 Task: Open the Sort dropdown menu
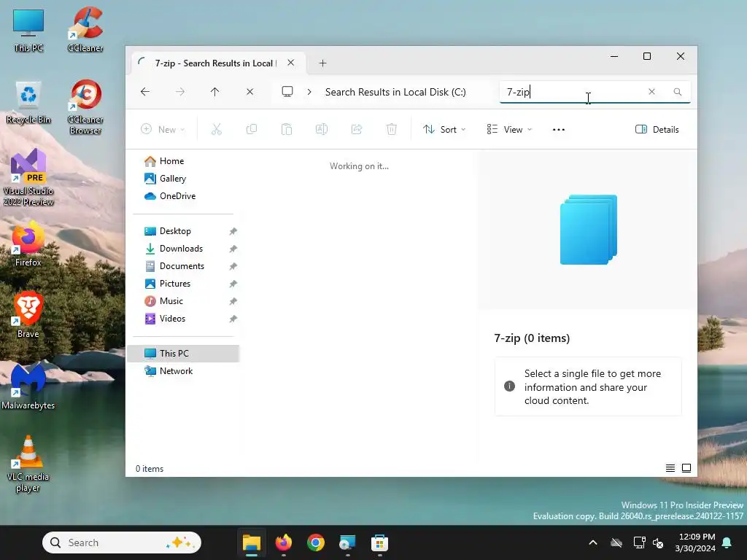point(444,130)
